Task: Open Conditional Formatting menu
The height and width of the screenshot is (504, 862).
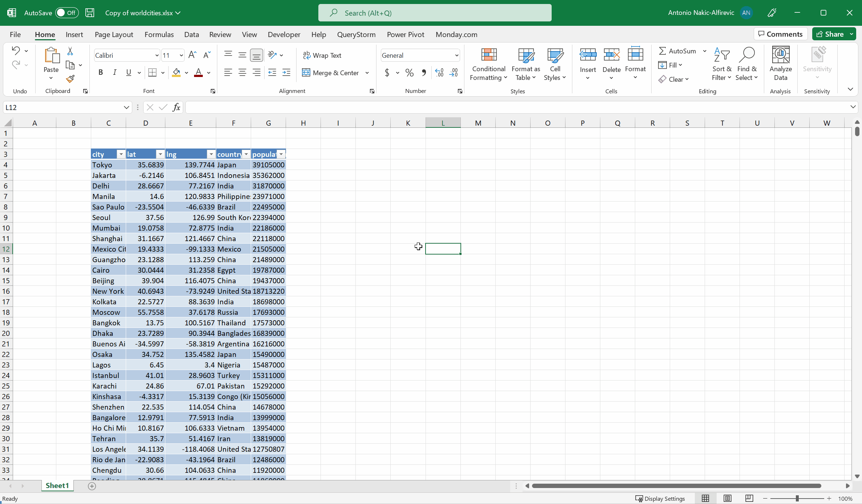Action: [x=488, y=64]
